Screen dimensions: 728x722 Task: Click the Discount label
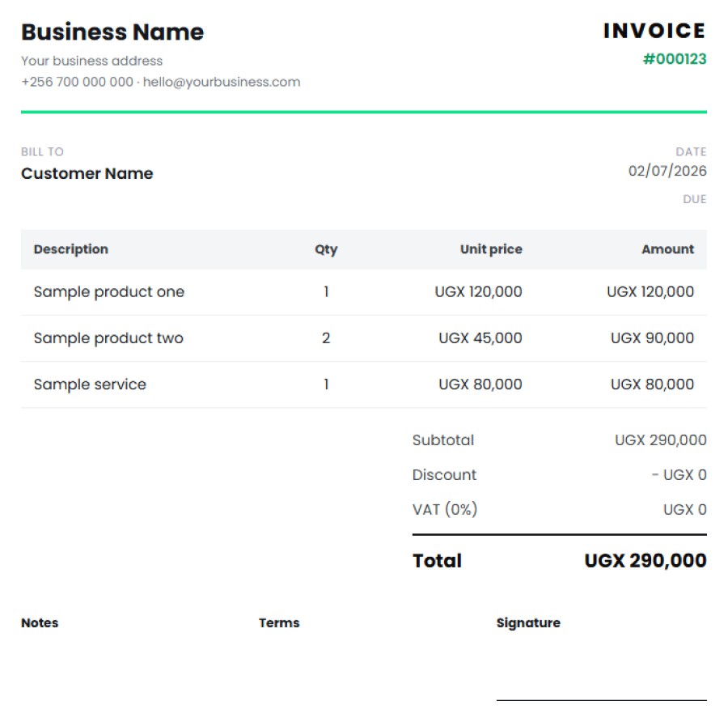(444, 475)
